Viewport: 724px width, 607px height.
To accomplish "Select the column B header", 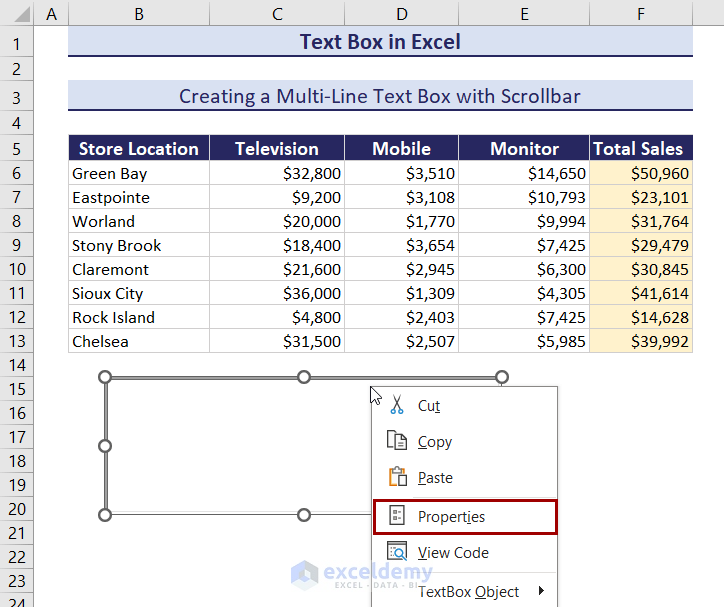I will pos(138,14).
